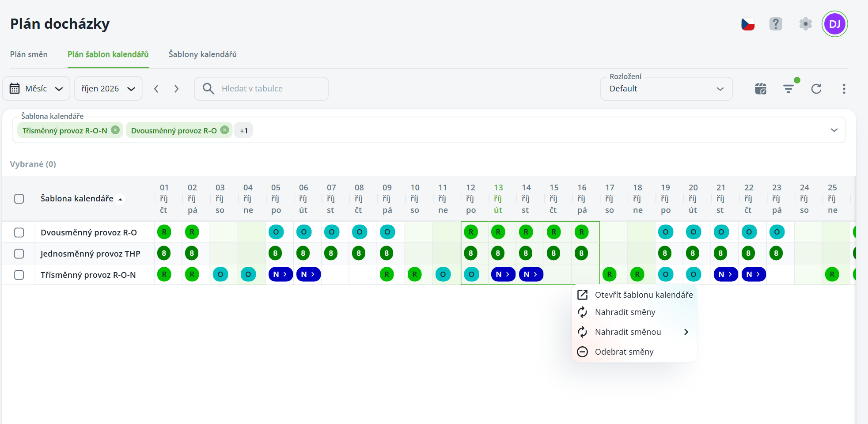Screen dimensions: 868x424
Task: Switch to the Plán směn tab
Action: 29,54
